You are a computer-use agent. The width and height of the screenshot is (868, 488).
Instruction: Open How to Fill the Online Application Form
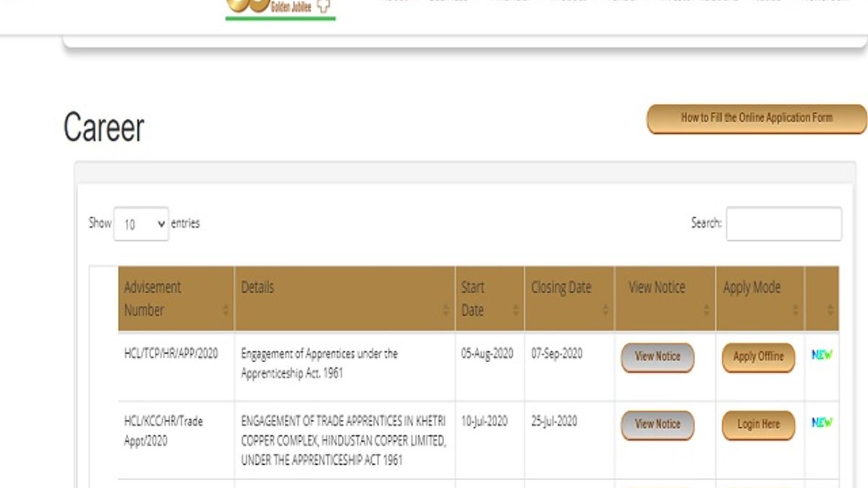[x=757, y=119]
